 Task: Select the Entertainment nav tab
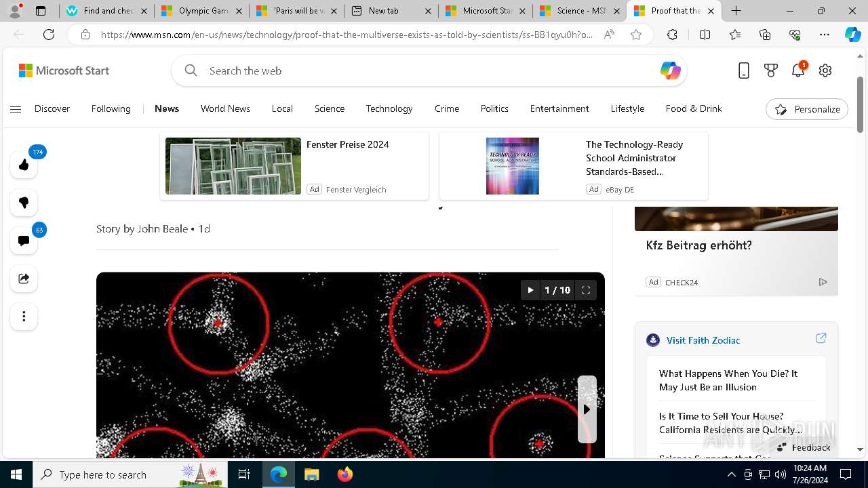tap(559, 108)
